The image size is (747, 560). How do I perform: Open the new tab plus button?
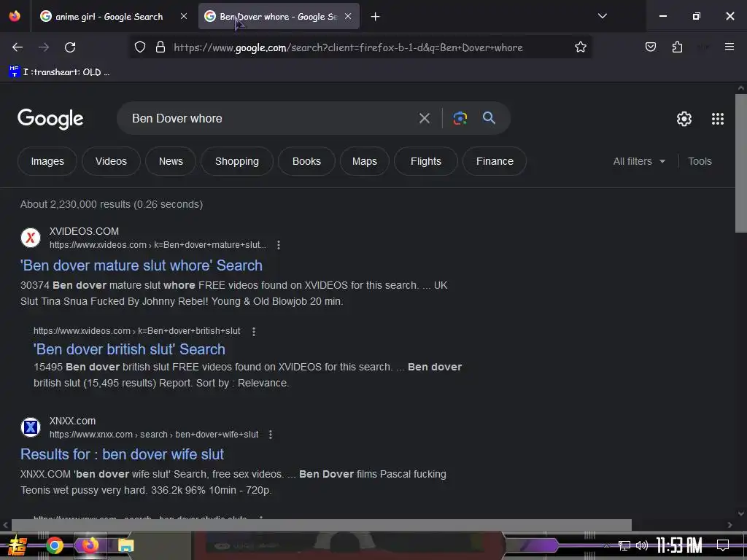click(x=376, y=17)
